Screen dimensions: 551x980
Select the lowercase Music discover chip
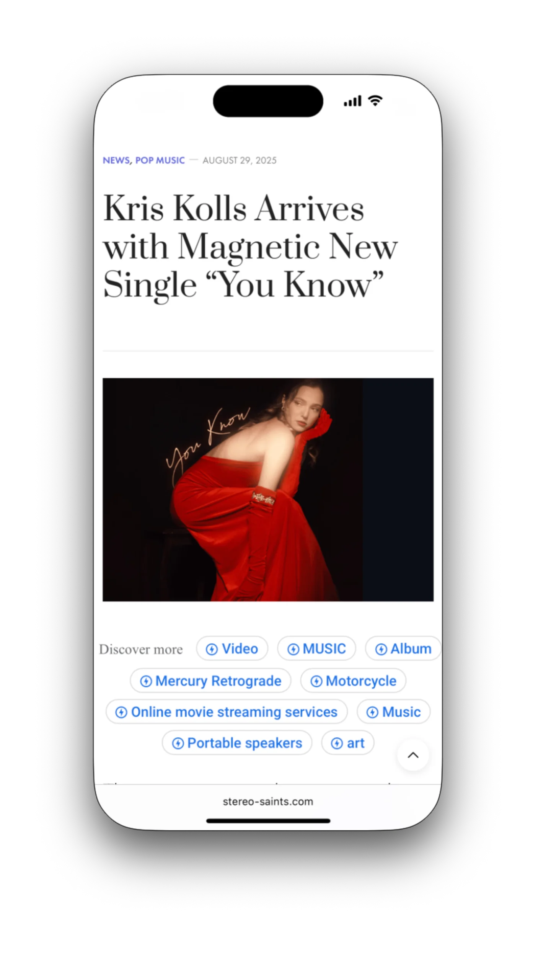[x=393, y=712]
